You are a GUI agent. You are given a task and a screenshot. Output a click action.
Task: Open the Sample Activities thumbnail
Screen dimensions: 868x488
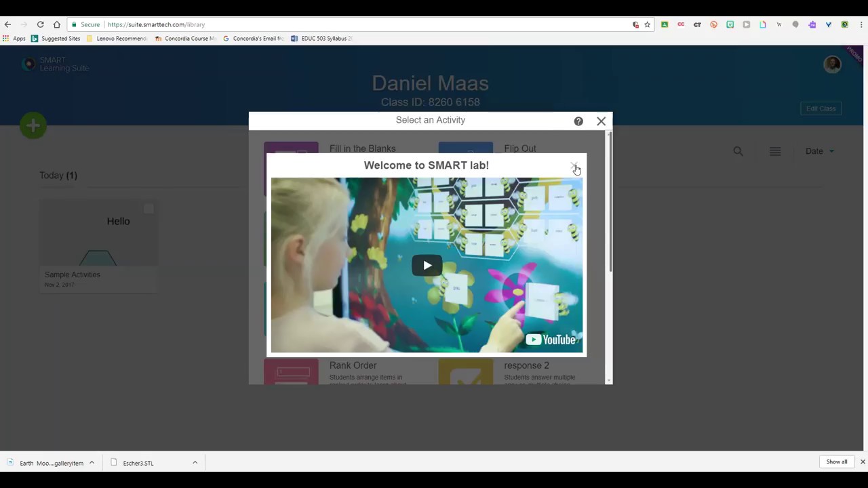[x=98, y=234]
